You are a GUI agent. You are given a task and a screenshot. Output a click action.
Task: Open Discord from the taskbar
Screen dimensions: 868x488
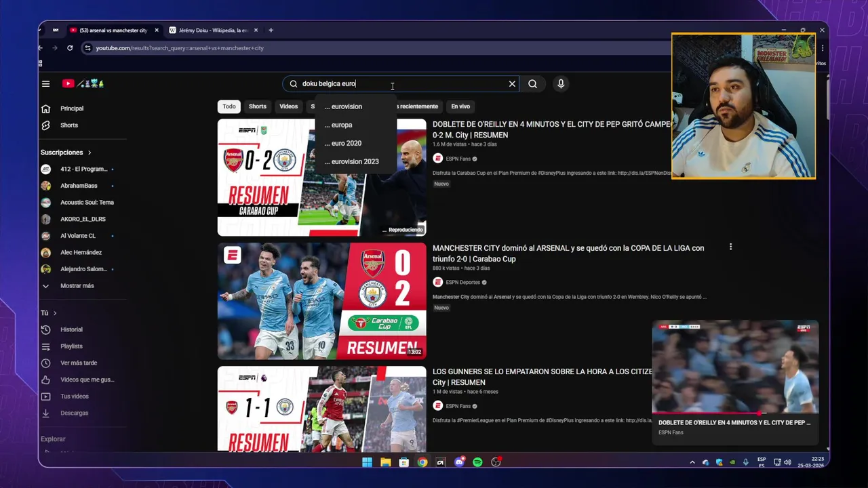459,462
